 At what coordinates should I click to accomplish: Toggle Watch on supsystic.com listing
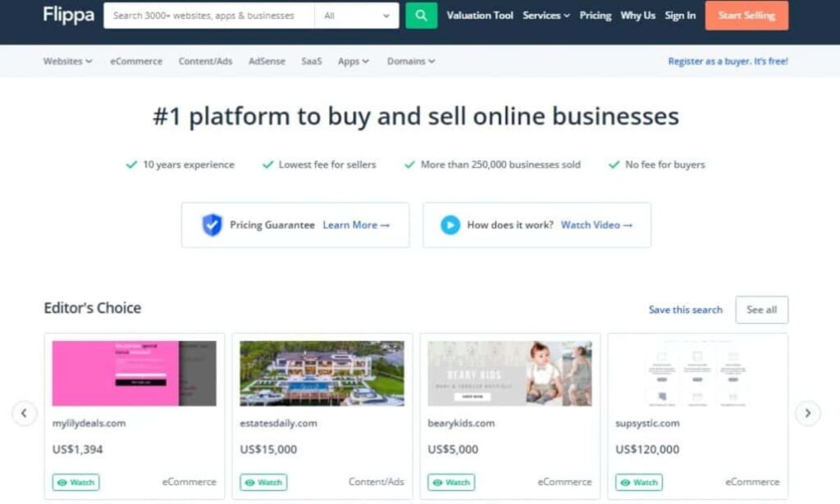[639, 482]
